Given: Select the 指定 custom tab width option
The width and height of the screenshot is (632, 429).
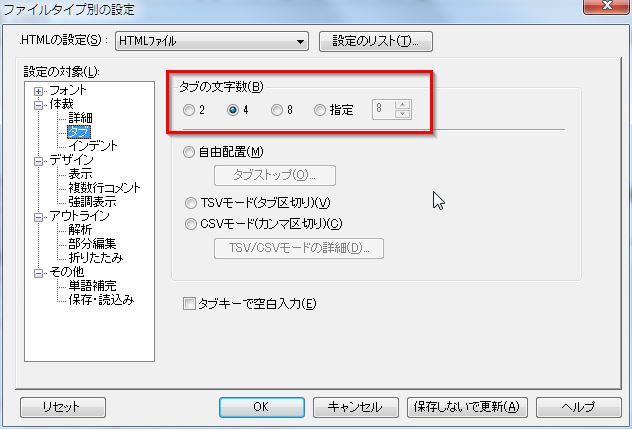Looking at the screenshot, I should (320, 111).
